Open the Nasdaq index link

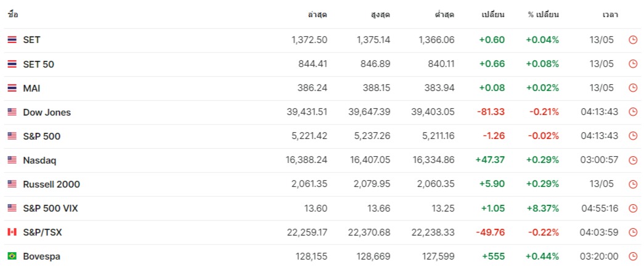[x=39, y=160]
